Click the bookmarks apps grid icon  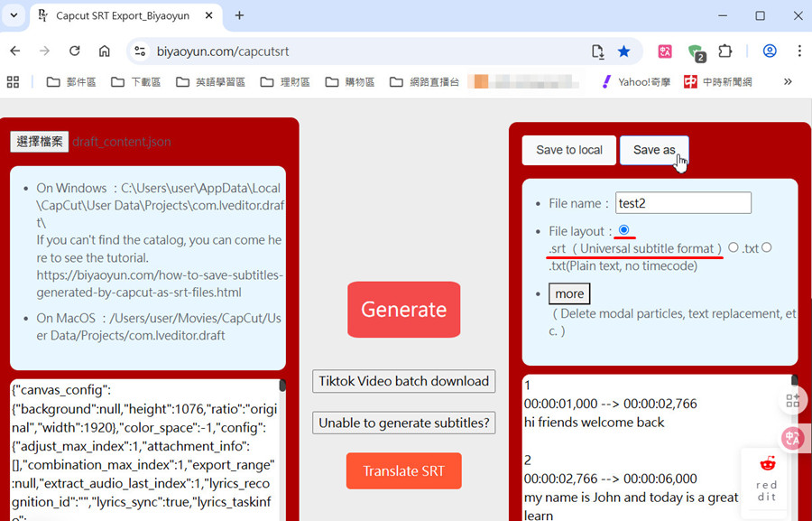tap(13, 82)
